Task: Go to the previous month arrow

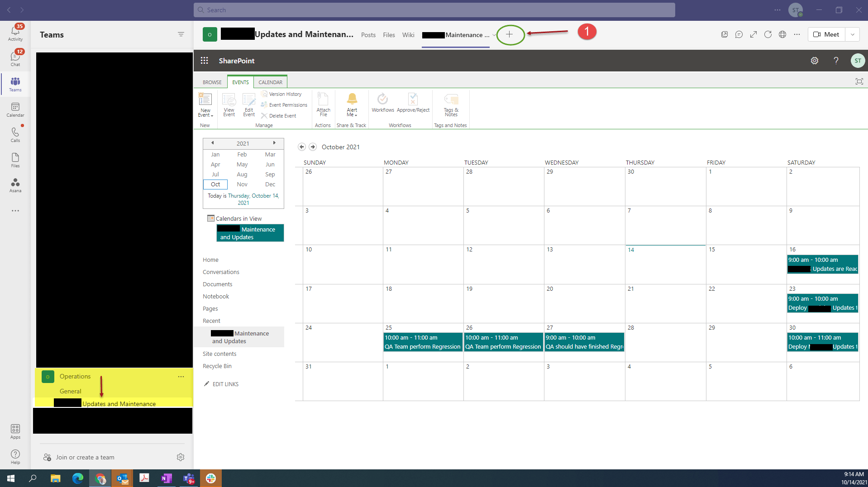Action: [x=302, y=147]
